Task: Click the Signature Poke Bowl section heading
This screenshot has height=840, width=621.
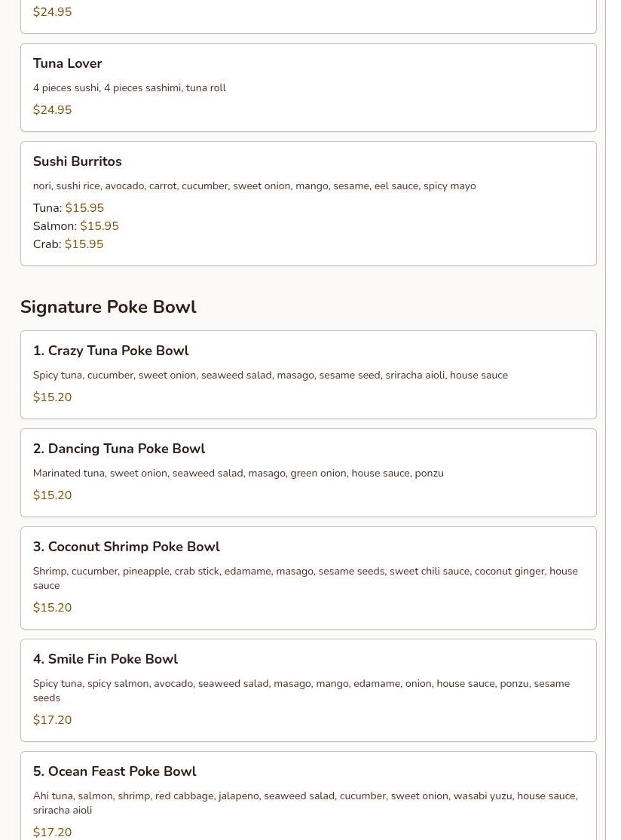Action: (x=109, y=307)
